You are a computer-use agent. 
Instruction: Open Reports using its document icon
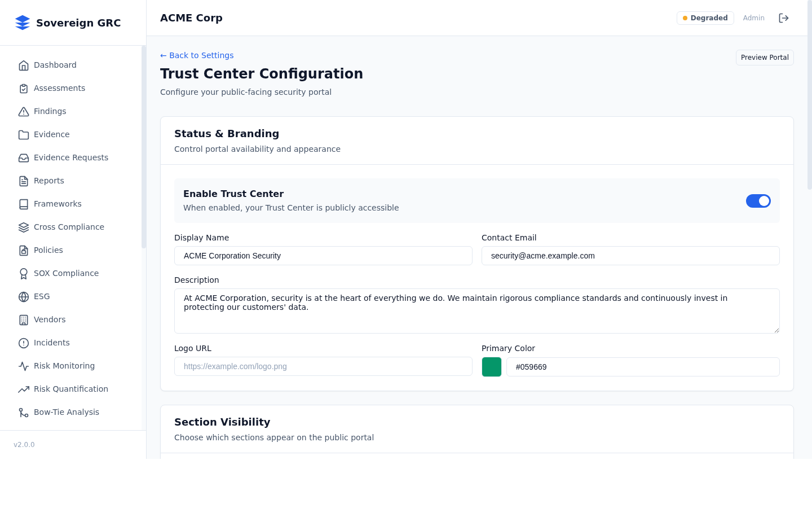coord(23,181)
